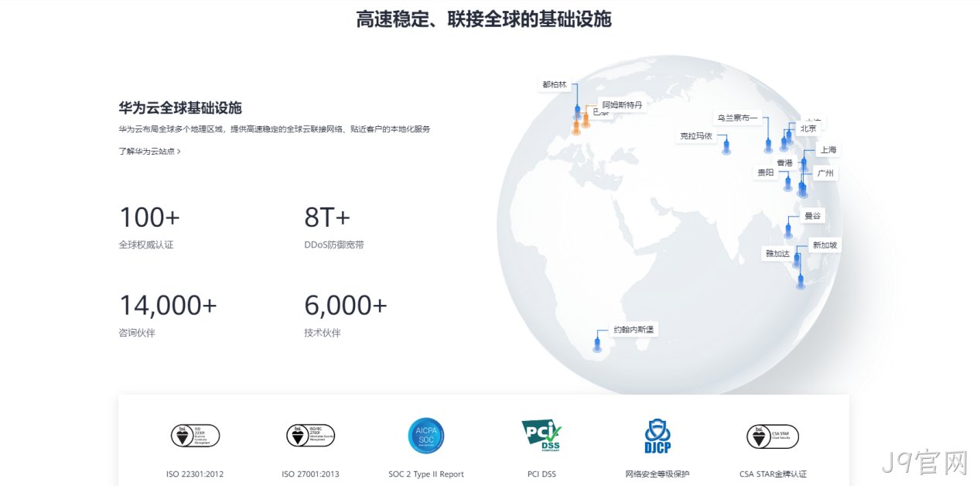
Task: Select the '14,000+' statistic number
Action: click(x=168, y=306)
